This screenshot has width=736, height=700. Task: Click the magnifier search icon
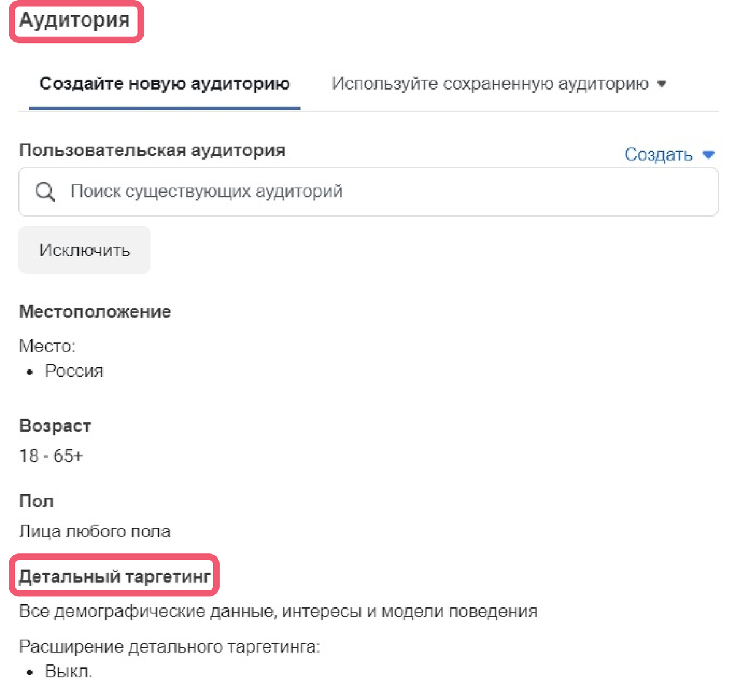[44, 191]
